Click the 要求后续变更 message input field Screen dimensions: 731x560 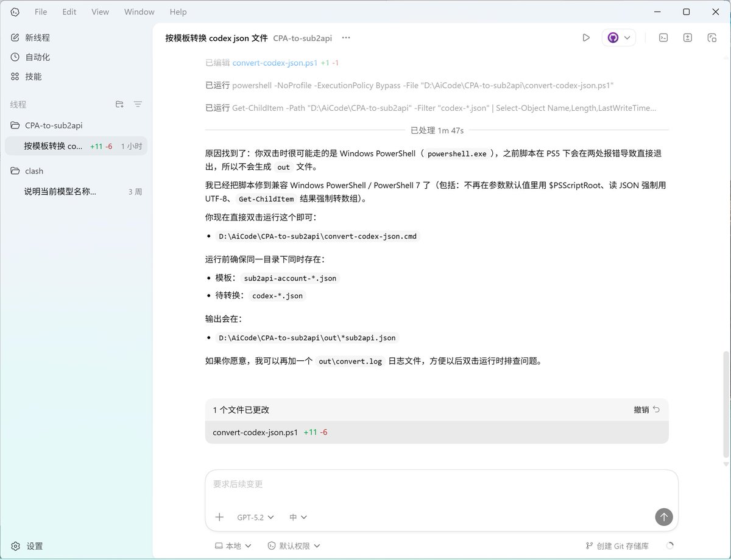pos(442,485)
